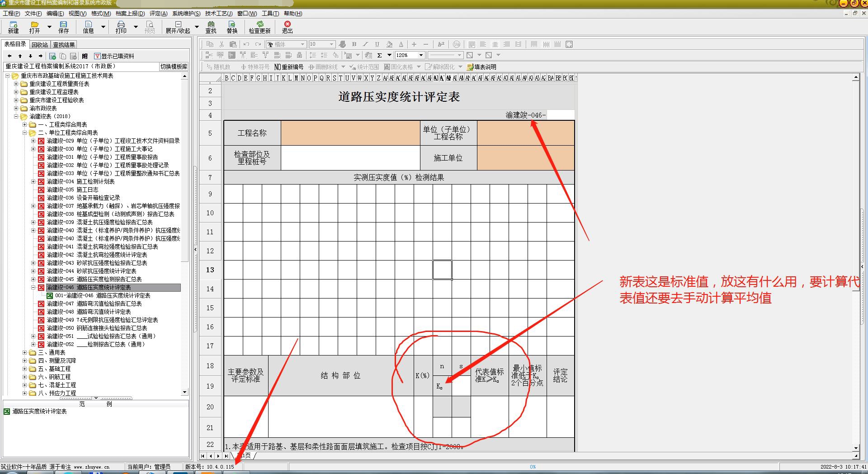Click the superscript b² icon
This screenshot has width=868, height=474.
[x=441, y=44]
